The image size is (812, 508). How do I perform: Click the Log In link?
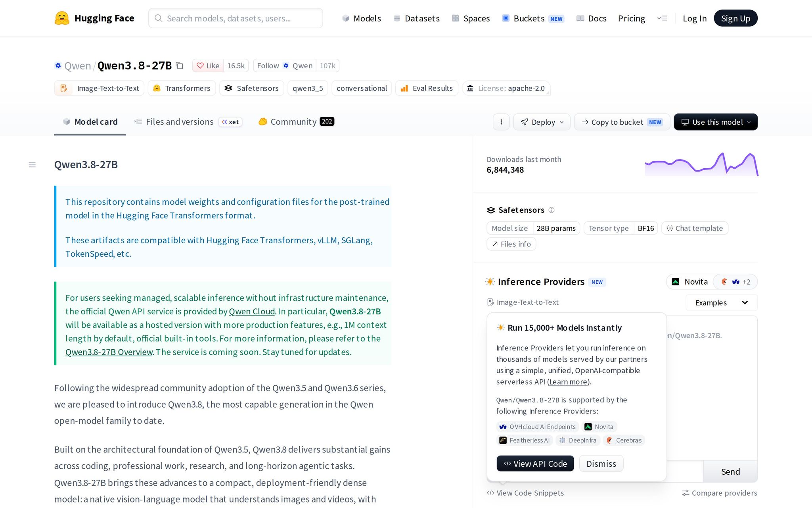click(x=695, y=18)
